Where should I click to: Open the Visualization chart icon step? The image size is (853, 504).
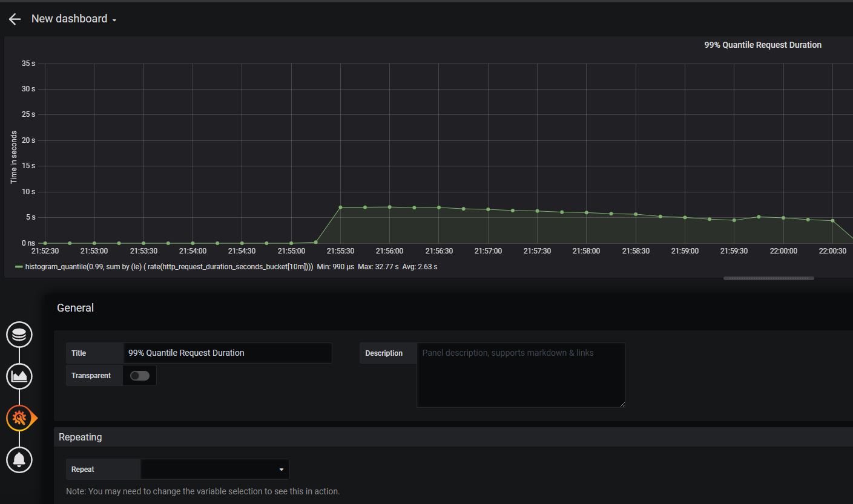click(x=19, y=376)
